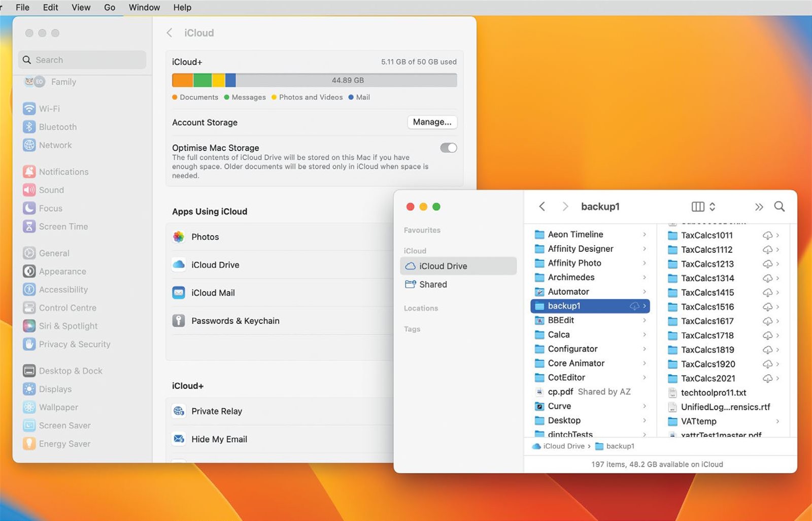Open the Edit menu
Screen dimensions: 812x521
[50, 7]
